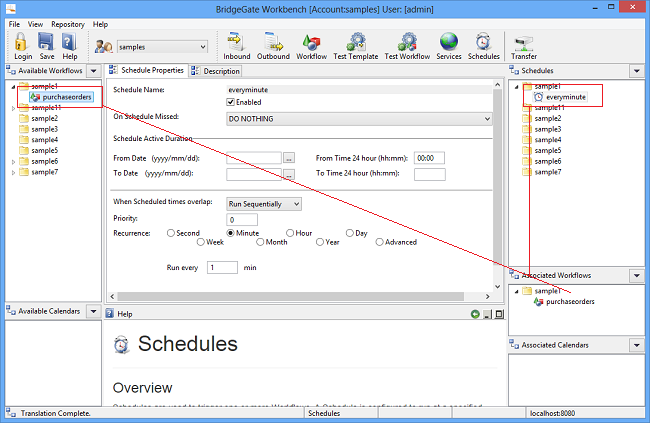Select the Month recurrence option
Viewport: 650px width, 423px height.
click(x=260, y=242)
